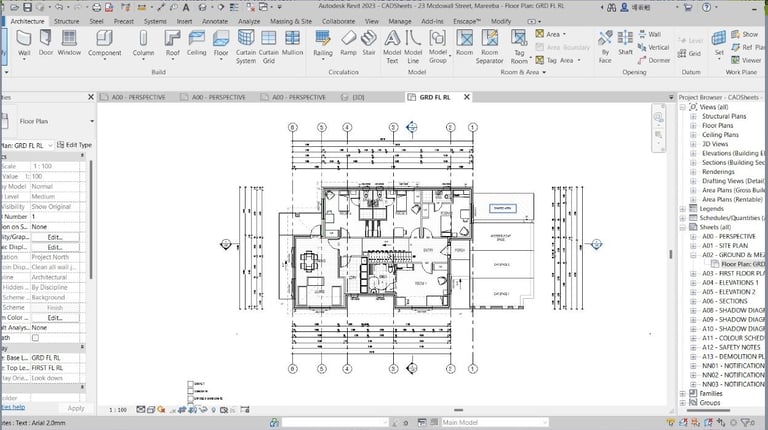Click the Properties panel vertical scrollbar
The height and width of the screenshot is (430, 768).
pyautogui.click(x=91, y=220)
